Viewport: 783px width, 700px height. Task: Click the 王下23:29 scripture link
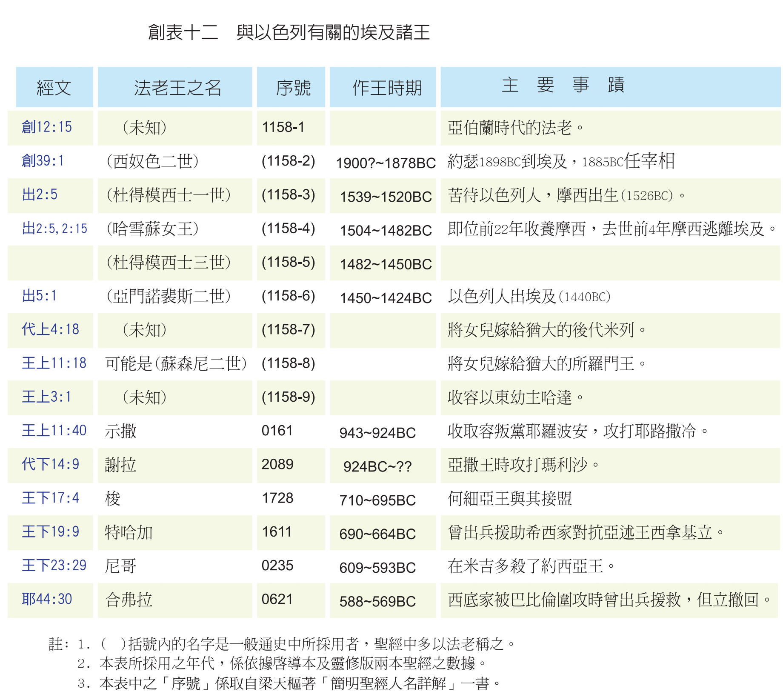click(x=54, y=565)
